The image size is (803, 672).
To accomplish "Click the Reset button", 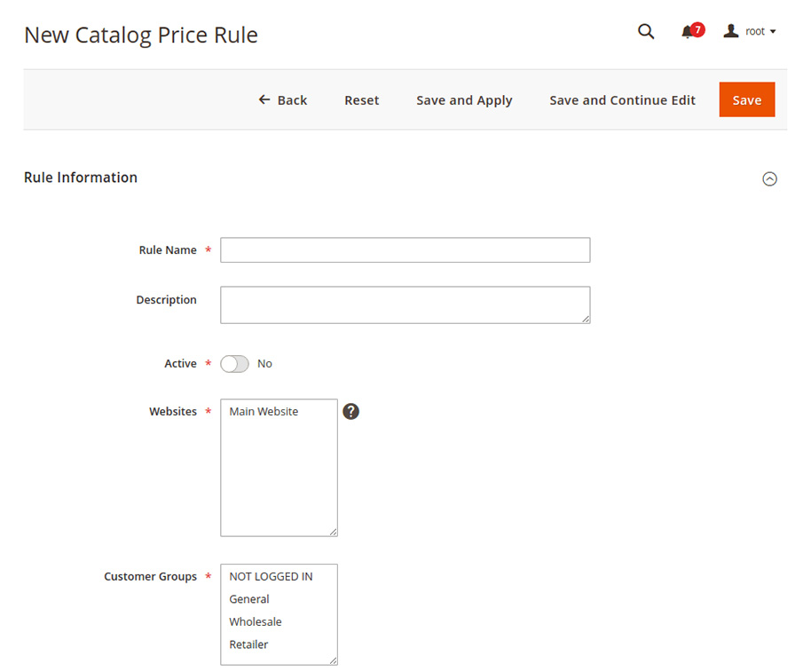I will [x=361, y=100].
